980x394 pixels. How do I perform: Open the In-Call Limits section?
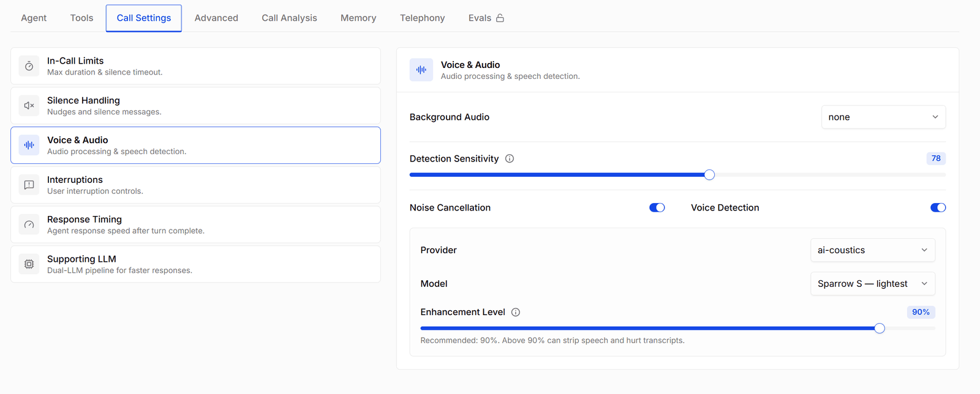195,66
